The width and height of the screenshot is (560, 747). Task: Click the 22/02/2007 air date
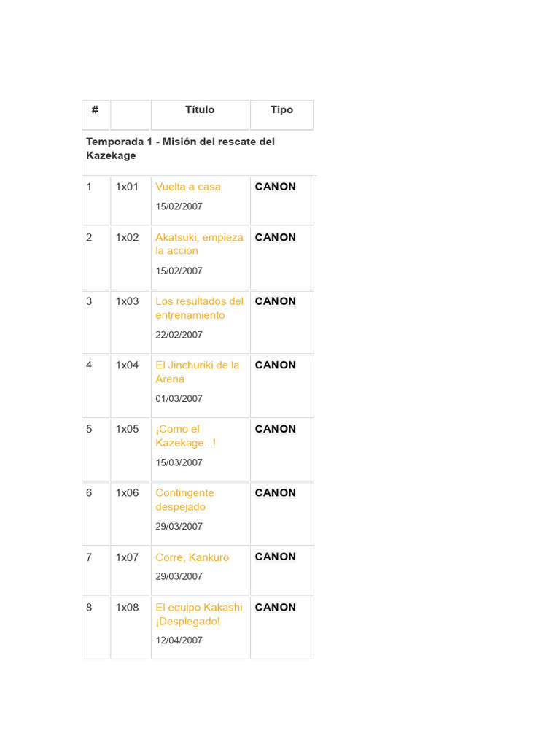[179, 335]
